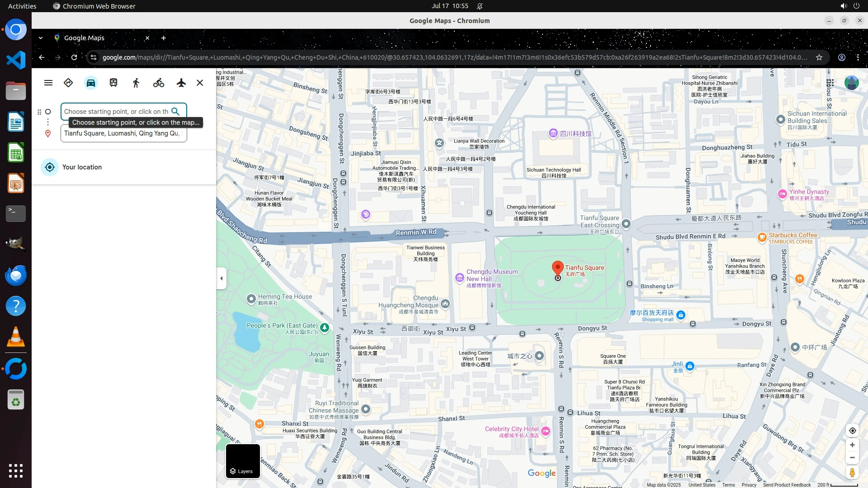Open the Pegman Street View control
868x488 pixels.
pos(852,473)
